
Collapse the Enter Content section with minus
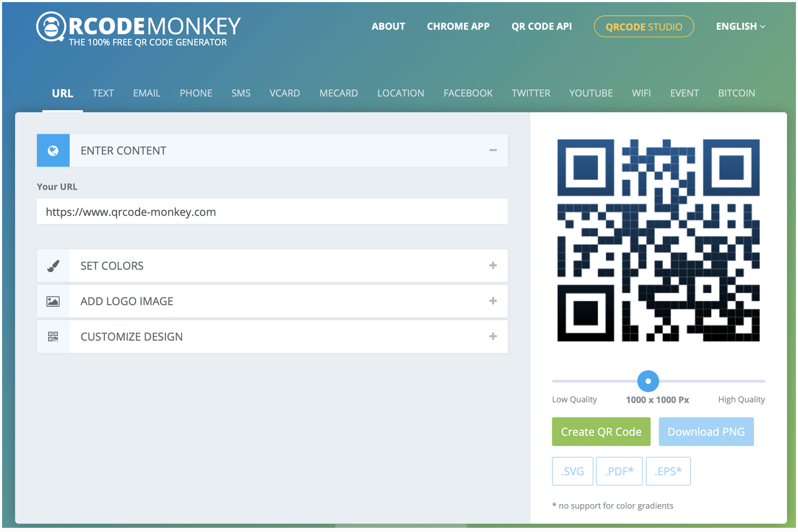pyautogui.click(x=493, y=150)
